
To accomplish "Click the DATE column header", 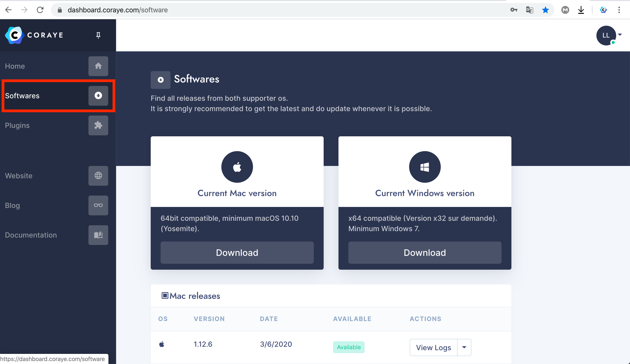I will pyautogui.click(x=269, y=319).
